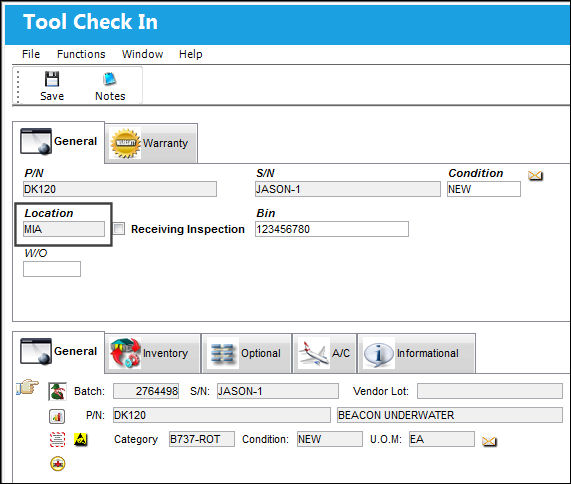Viewport: 571px width, 484px height.
Task: Click the BEACON UNDERWATER description field
Action: (450, 415)
